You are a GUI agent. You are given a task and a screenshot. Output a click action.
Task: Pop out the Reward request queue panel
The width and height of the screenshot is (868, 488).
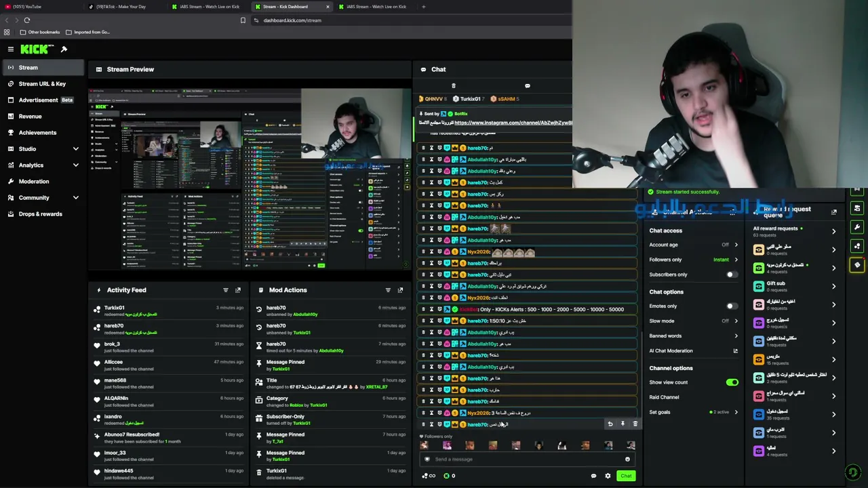pos(834,212)
